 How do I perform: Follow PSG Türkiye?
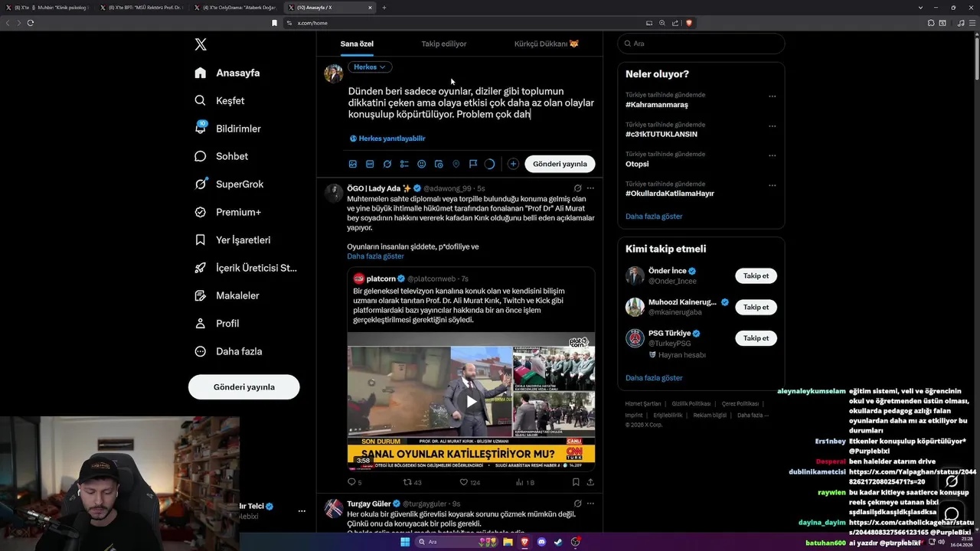pos(756,338)
